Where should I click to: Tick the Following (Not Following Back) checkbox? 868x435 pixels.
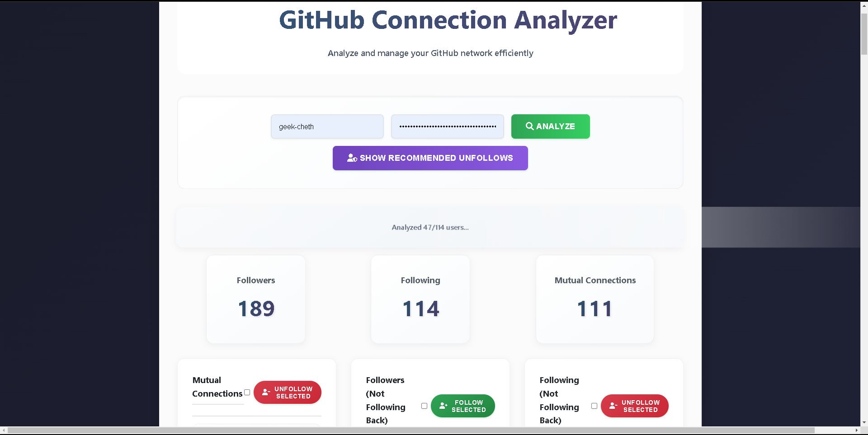point(594,406)
